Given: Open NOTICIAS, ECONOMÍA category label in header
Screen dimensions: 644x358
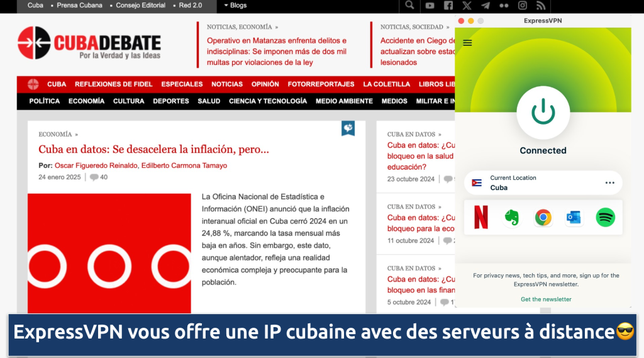Looking at the screenshot, I should coord(240,27).
